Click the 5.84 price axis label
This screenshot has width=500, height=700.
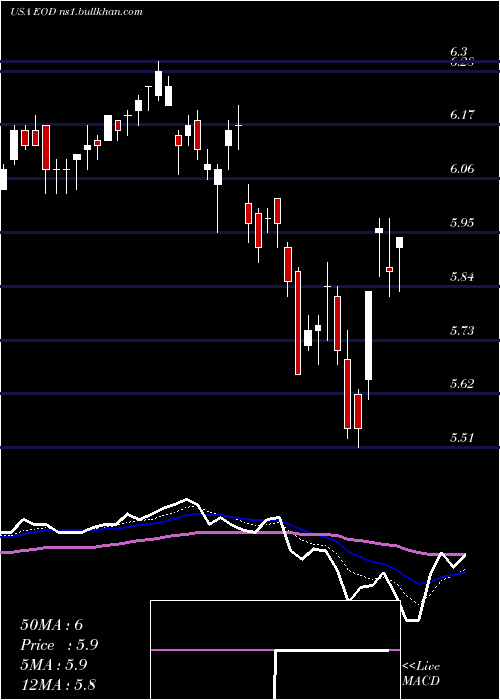pyautogui.click(x=462, y=276)
